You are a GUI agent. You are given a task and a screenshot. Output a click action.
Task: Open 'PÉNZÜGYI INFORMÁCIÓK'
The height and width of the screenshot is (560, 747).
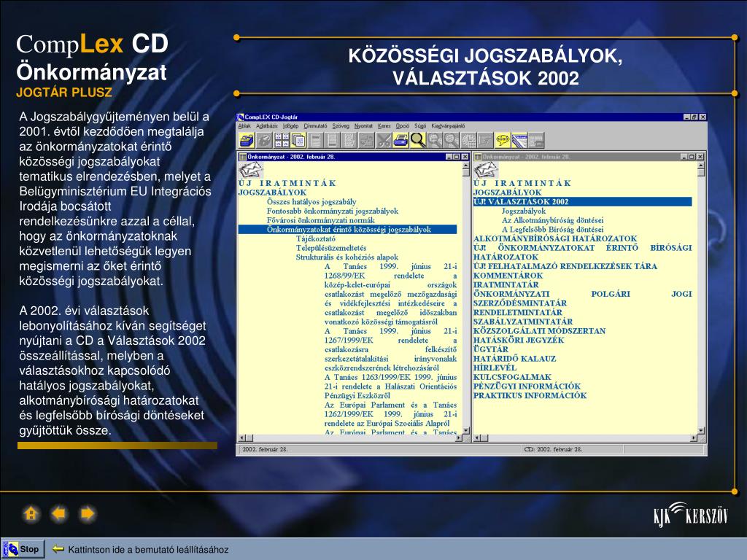click(527, 386)
